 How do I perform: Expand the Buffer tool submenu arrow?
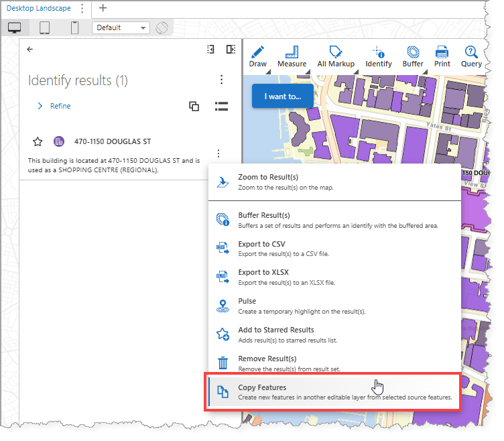click(x=425, y=72)
